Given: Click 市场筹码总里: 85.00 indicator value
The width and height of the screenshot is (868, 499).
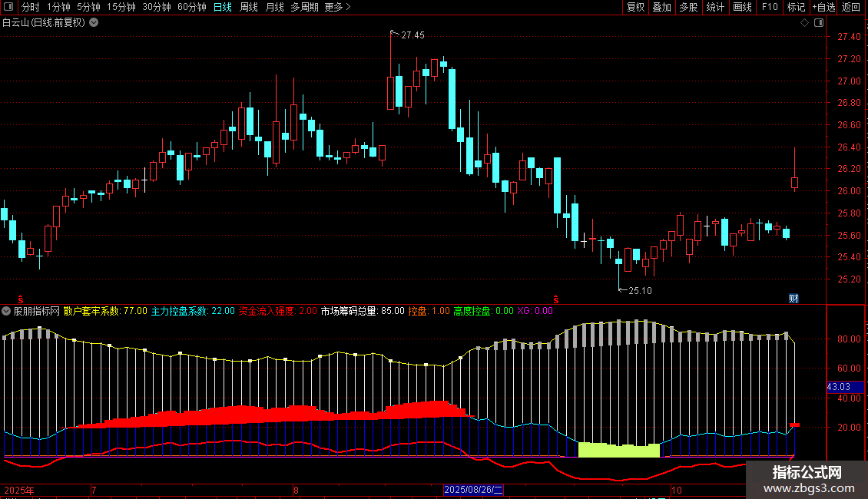Looking at the screenshot, I should point(363,311).
